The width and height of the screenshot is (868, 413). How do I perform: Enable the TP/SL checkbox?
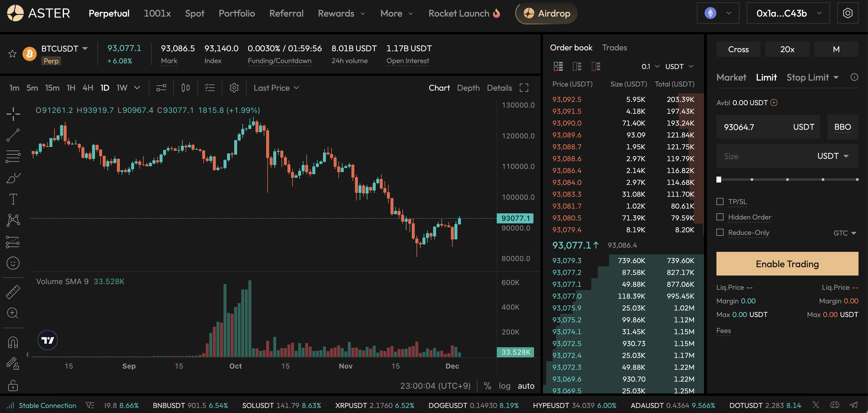tap(720, 201)
